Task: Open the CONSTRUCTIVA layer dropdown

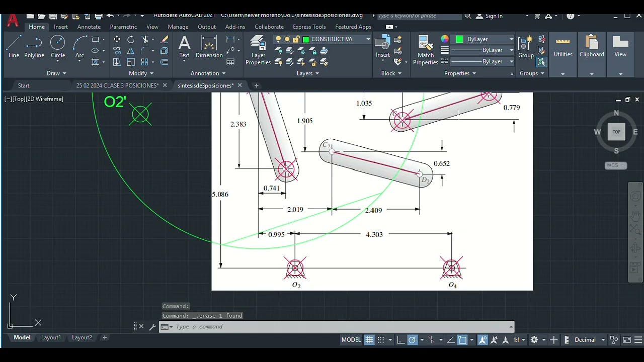Action: point(368,39)
